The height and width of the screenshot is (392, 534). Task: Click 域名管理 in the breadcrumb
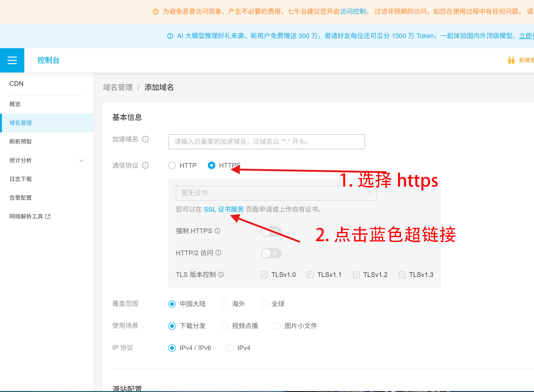118,87
